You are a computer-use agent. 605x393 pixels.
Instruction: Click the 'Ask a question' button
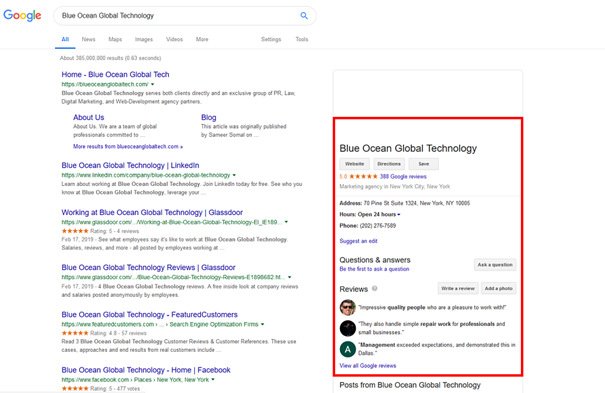(x=495, y=265)
